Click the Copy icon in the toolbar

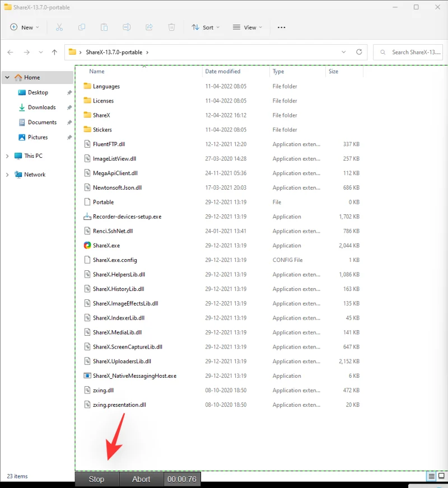pos(81,27)
